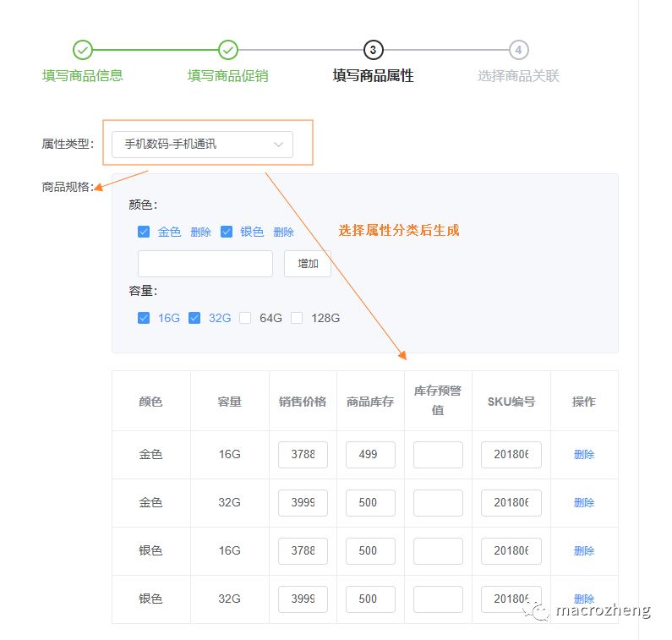672x640 pixels.
Task: Delete the 金色 color option
Action: (200, 232)
